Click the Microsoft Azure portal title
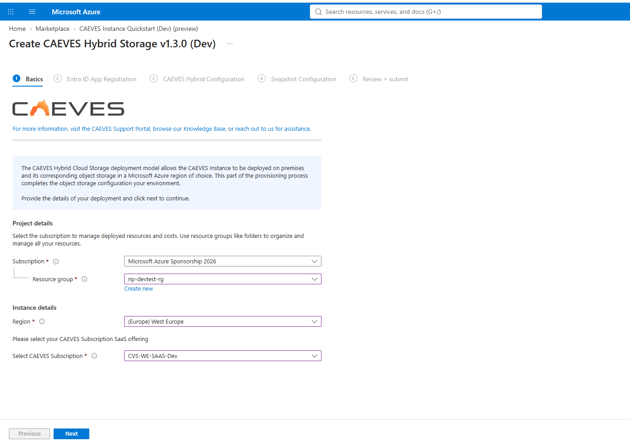The image size is (630, 445). [x=76, y=12]
